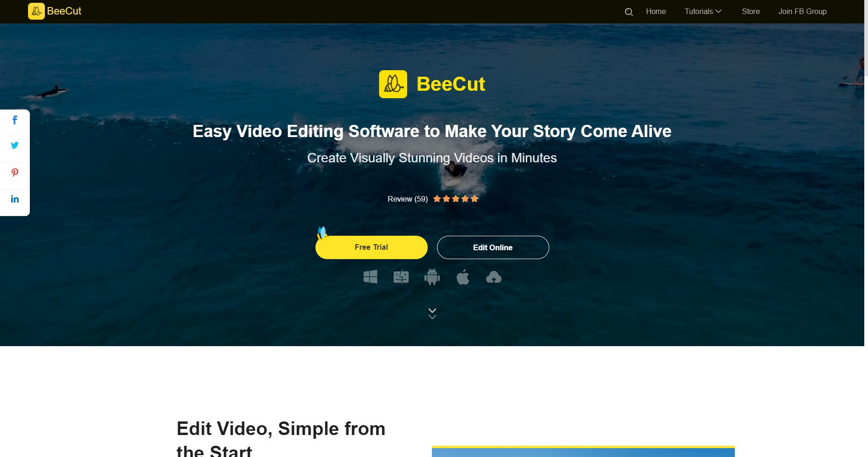Image resolution: width=868 pixels, height=457 pixels.
Task: Select the Windows platform icon
Action: 370,277
